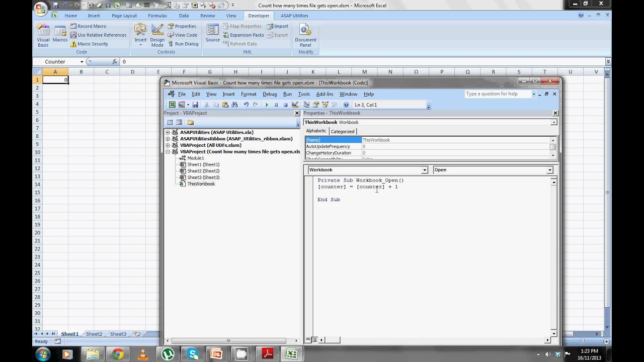The image size is (644, 362).
Task: Click Expansion Packs in XML group
Action: pos(243,35)
